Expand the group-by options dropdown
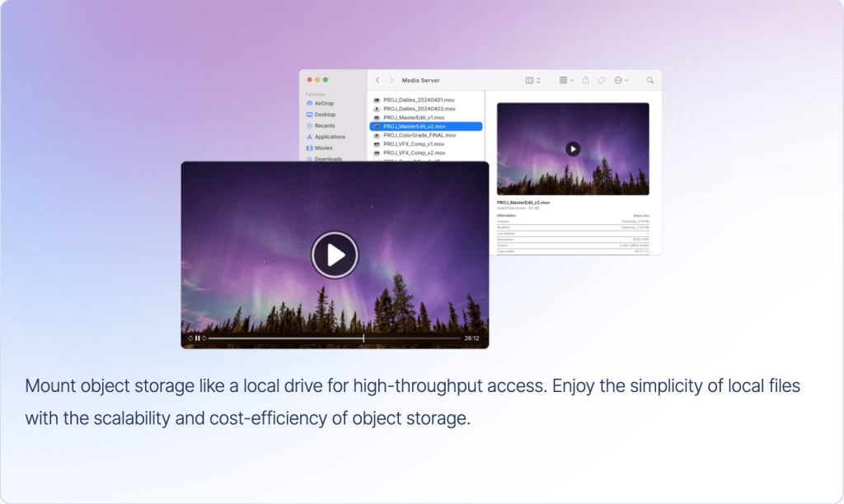Viewport: 844px width, 504px height. [566, 81]
